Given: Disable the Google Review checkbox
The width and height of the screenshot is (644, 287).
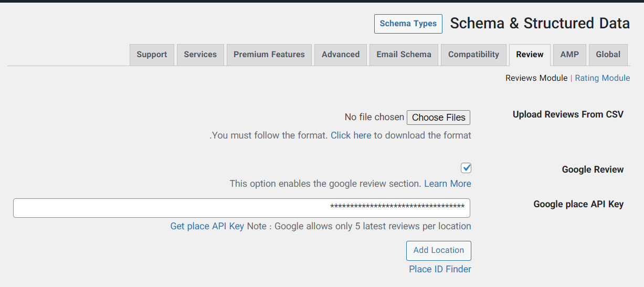Looking at the screenshot, I should tap(466, 168).
